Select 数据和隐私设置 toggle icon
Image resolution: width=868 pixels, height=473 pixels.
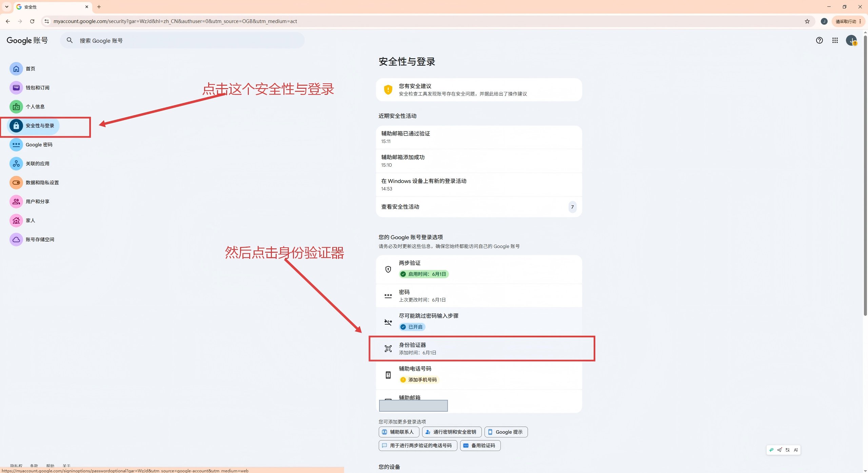[x=16, y=183]
